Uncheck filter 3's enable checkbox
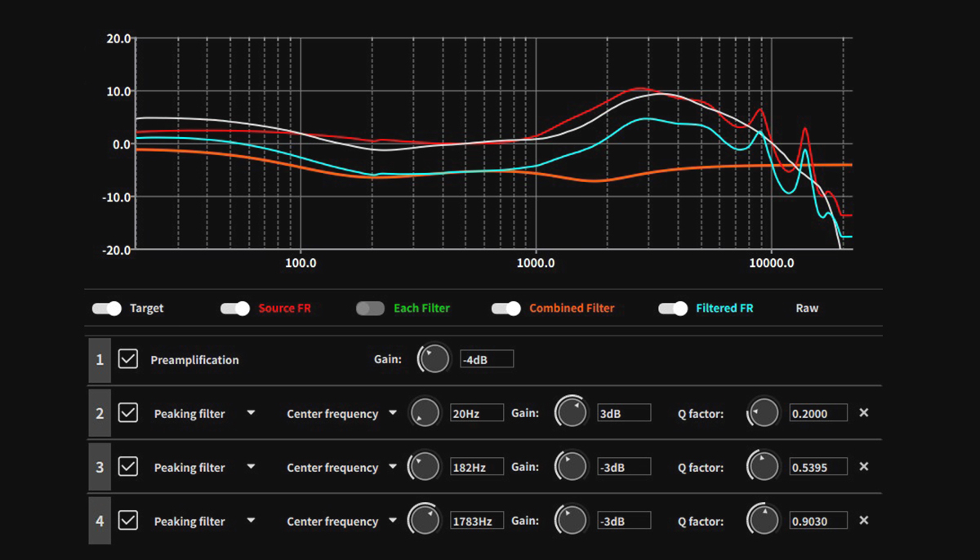Image resolution: width=980 pixels, height=560 pixels. tap(127, 466)
